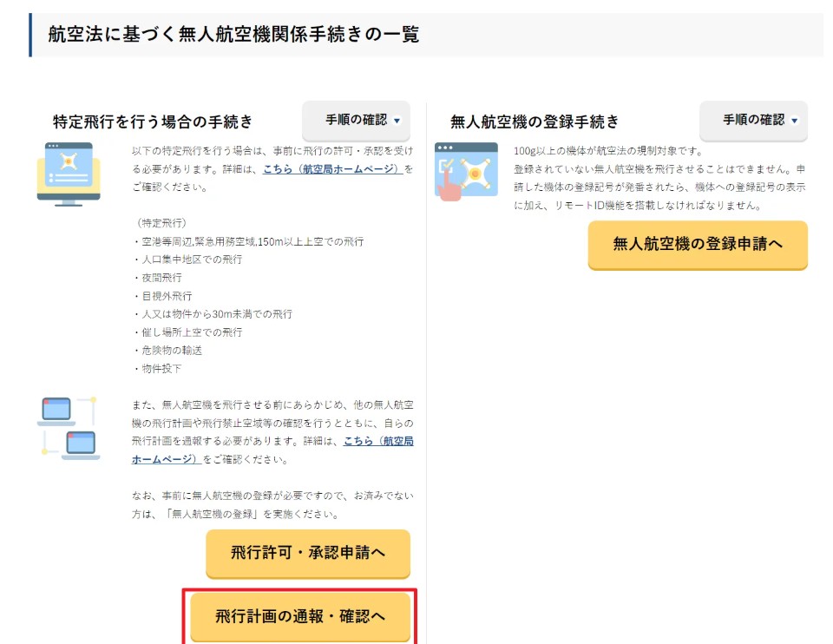Select the 夜間飛行 list item
The image size is (833, 644).
tap(158, 278)
